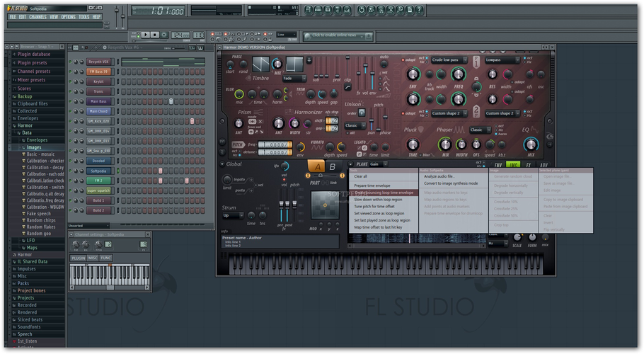The width and height of the screenshot is (644, 354).
Task: Click the Harmor unison order icon
Action: pos(362,113)
